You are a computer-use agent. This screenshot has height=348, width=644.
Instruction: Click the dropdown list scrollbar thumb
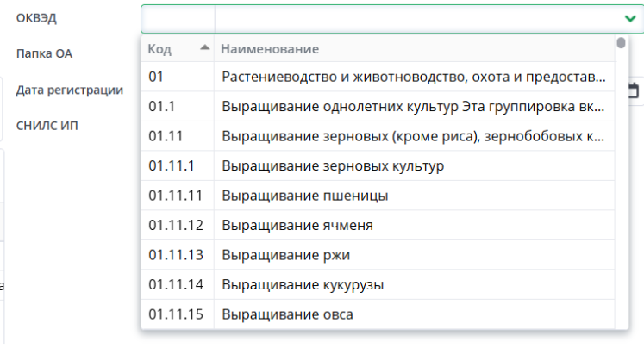tap(621, 43)
